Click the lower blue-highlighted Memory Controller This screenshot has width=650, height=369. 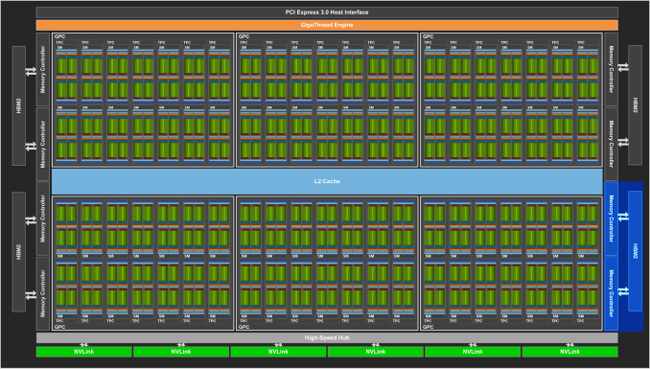[611, 294]
